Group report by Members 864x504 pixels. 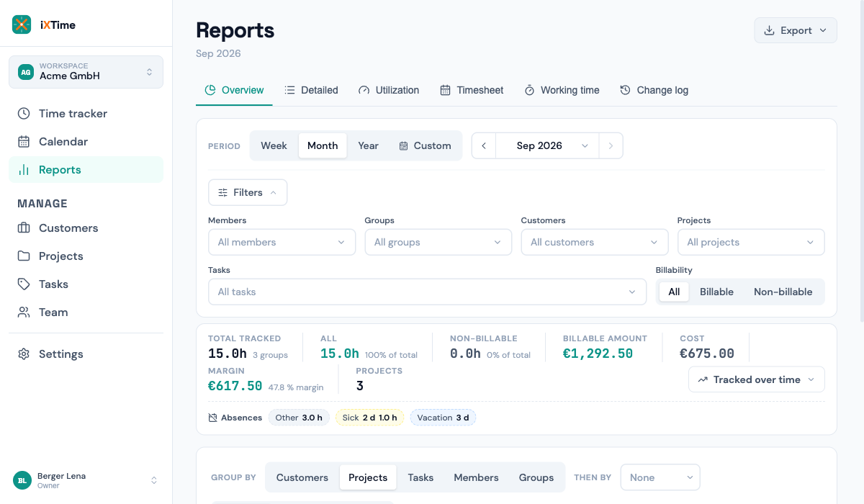(476, 477)
